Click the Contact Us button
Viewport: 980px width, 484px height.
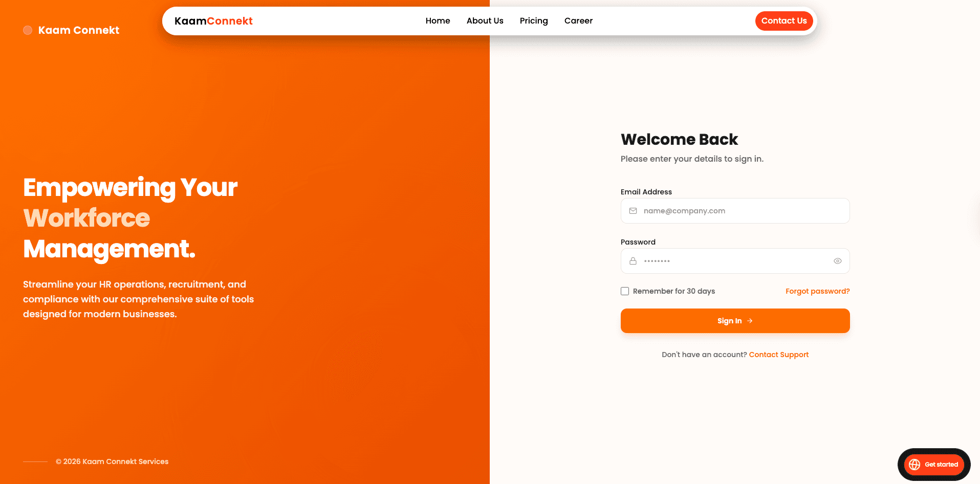tap(784, 21)
